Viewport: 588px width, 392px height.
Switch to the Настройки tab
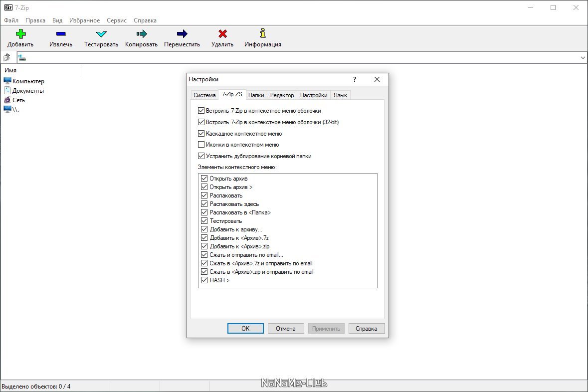tap(314, 95)
